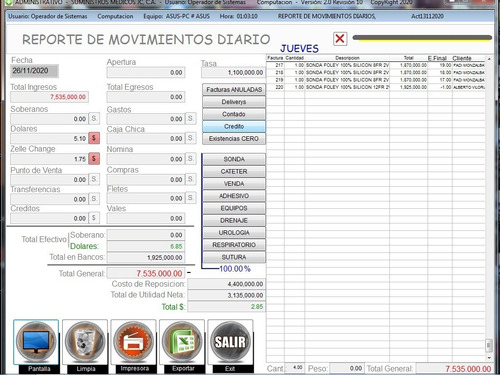Click the red $ button beside Dolares

click(94, 138)
